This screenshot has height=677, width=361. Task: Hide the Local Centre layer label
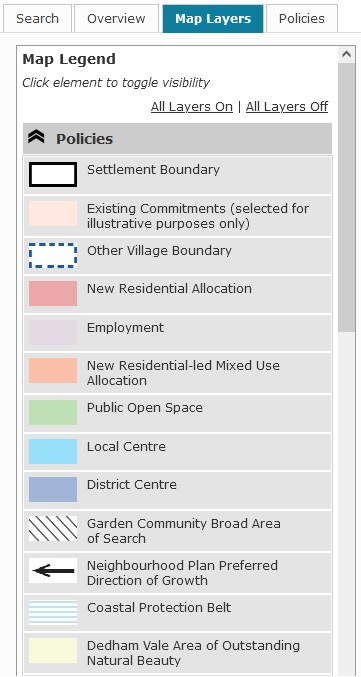click(x=126, y=446)
